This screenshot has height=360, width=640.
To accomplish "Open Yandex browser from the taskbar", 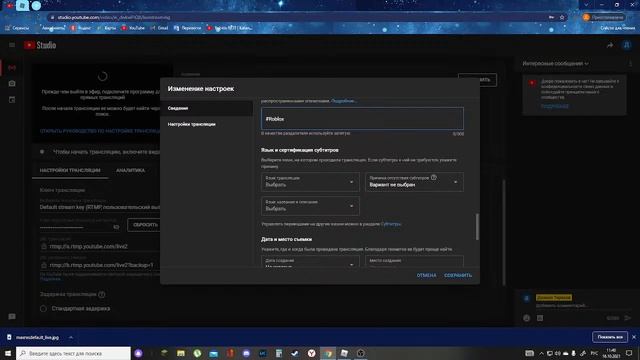I will point(311,353).
